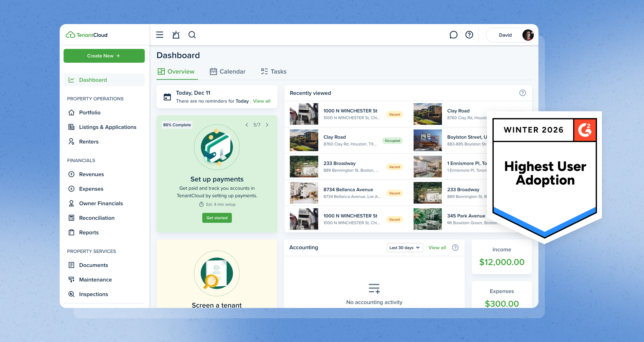The width and height of the screenshot is (644, 342).
Task: Click the TenantCloud logo
Action: coord(87,35)
